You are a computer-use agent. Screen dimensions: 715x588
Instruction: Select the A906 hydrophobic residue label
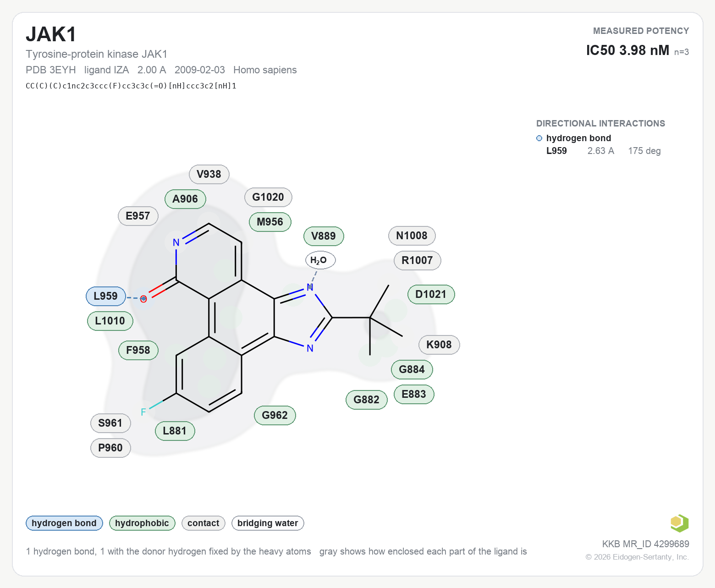(x=185, y=199)
